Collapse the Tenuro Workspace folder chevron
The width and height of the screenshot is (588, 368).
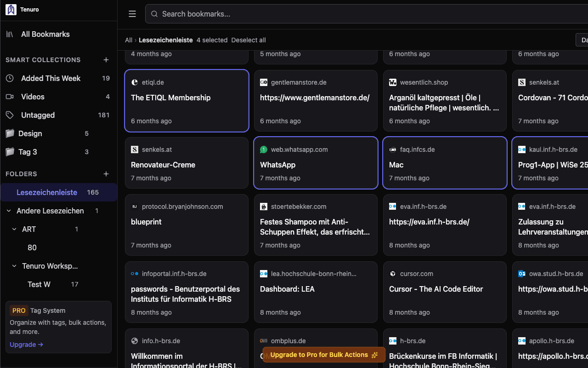tap(14, 266)
